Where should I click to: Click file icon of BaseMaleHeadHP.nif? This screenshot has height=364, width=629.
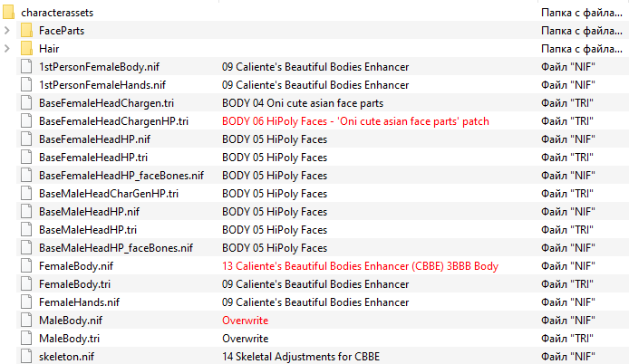26,211
